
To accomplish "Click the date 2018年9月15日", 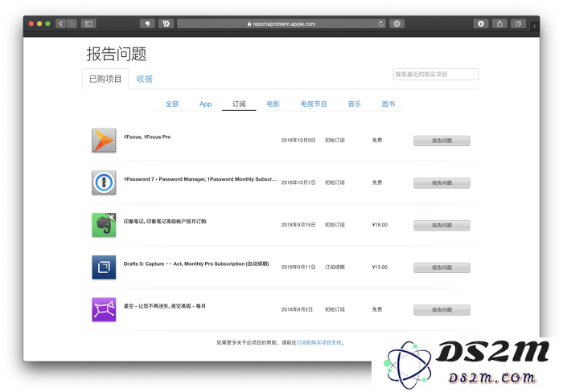I will point(298,225).
